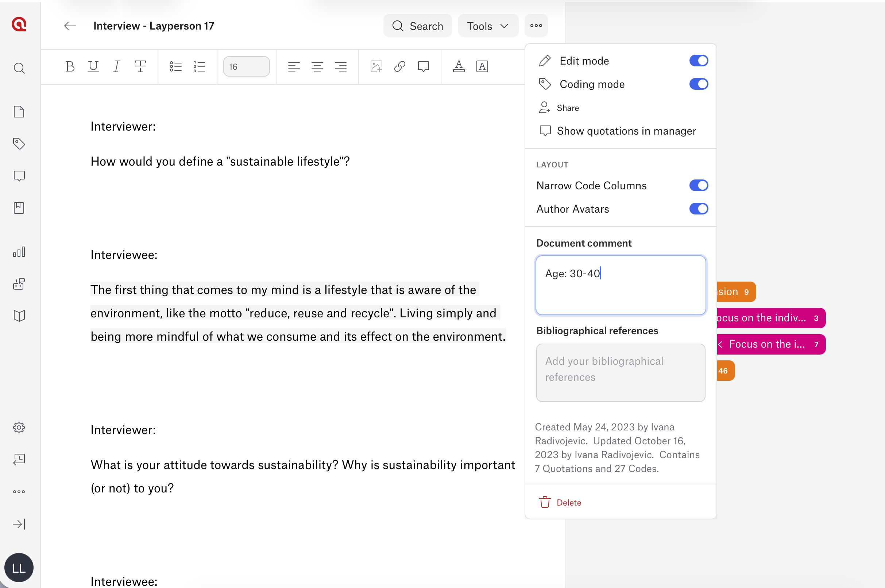885x588 pixels.
Task: Select Show quotations in manager
Action: [626, 131]
